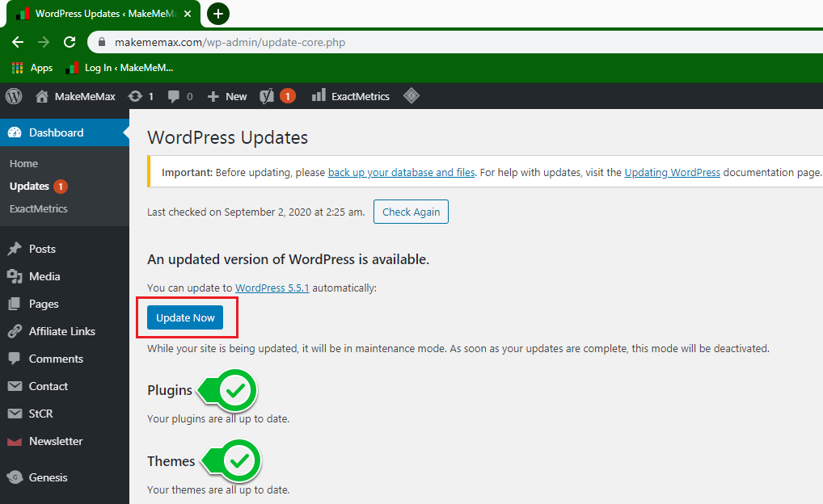Click the Dashboard gauge icon
The height and width of the screenshot is (504, 823).
pyautogui.click(x=15, y=132)
